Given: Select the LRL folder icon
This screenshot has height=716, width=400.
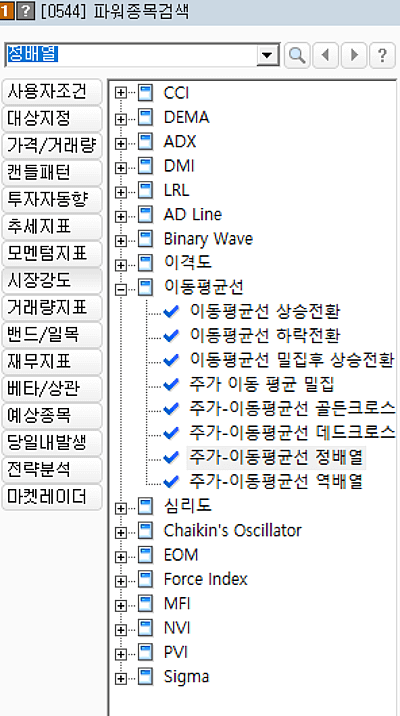Looking at the screenshot, I should point(145,190).
